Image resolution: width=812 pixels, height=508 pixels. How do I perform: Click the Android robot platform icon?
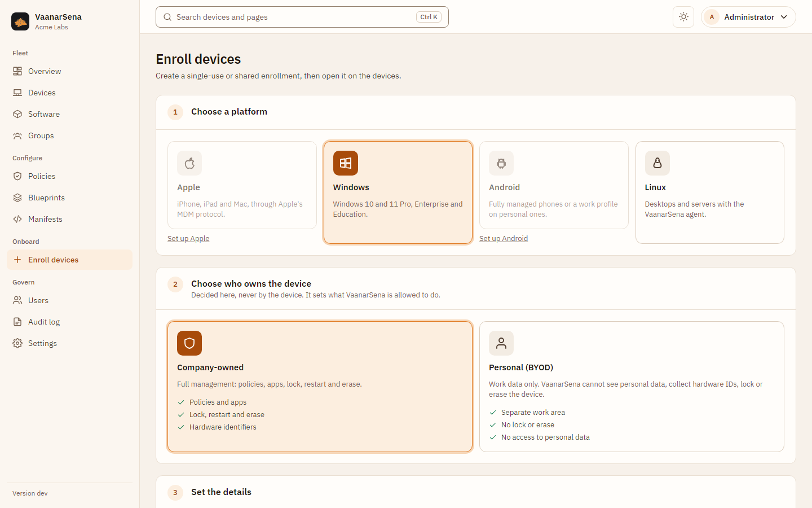pyautogui.click(x=501, y=163)
